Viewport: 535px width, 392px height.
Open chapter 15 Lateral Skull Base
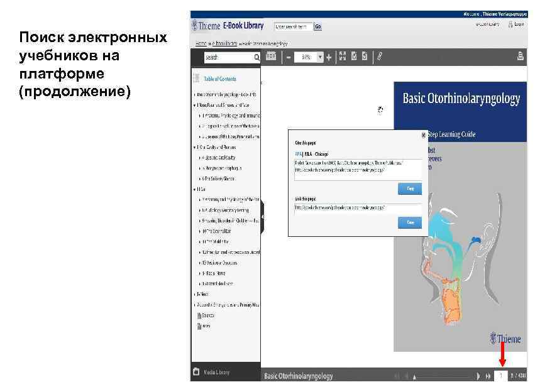coord(218,283)
